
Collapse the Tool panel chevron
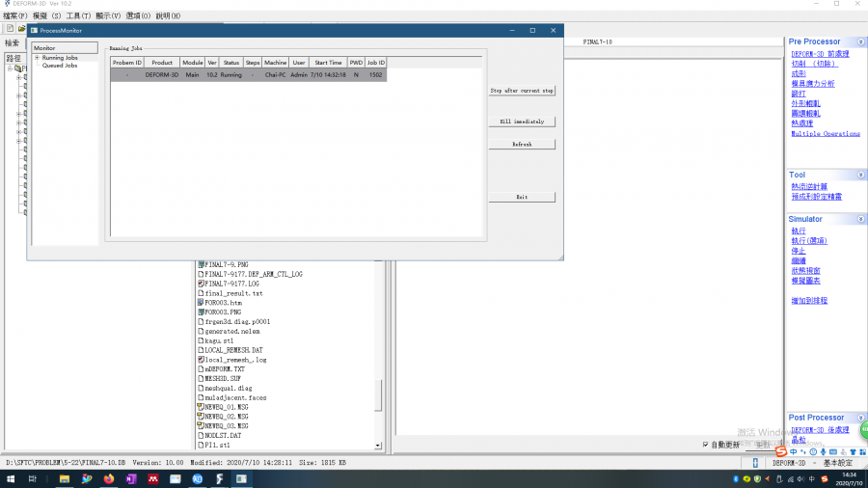click(x=860, y=175)
